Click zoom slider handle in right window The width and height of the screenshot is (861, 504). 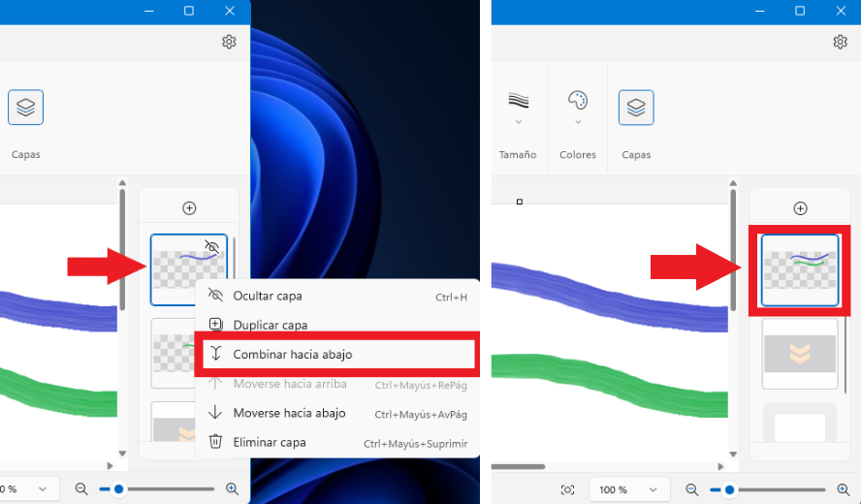[x=729, y=489]
